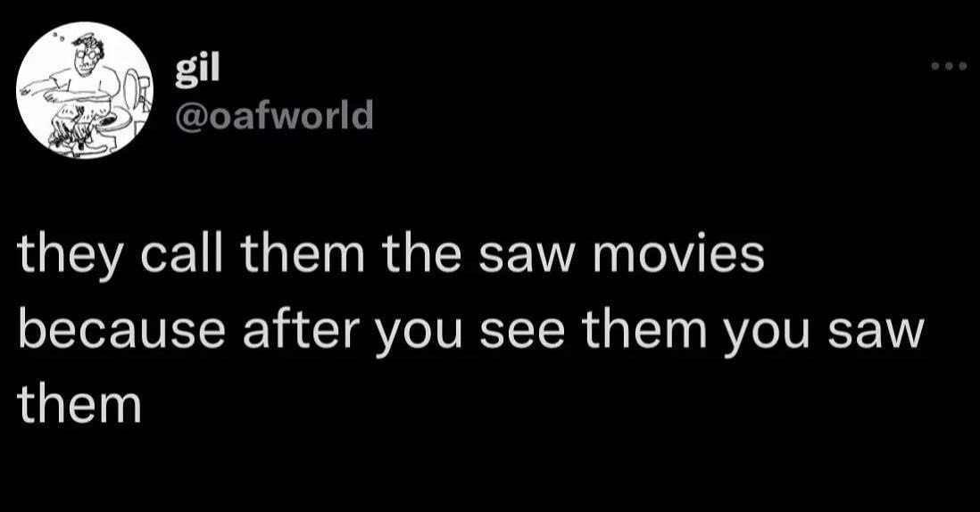The image size is (980, 512).
Task: Select the tweet line starting "because after"
Action: click(x=470, y=331)
